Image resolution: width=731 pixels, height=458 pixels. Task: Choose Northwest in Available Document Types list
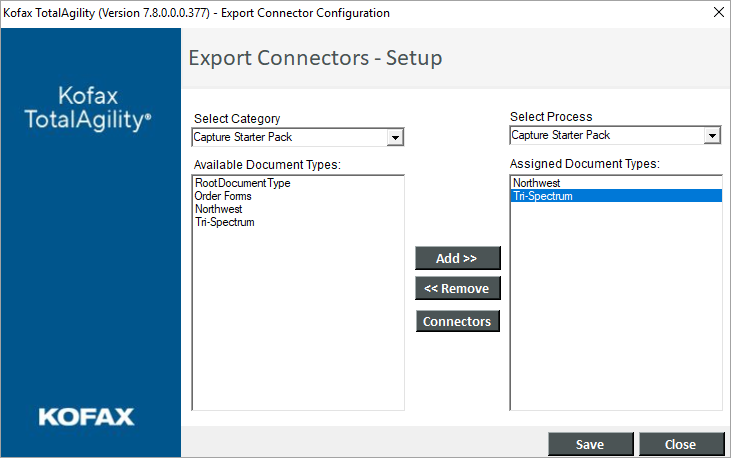coord(219,210)
